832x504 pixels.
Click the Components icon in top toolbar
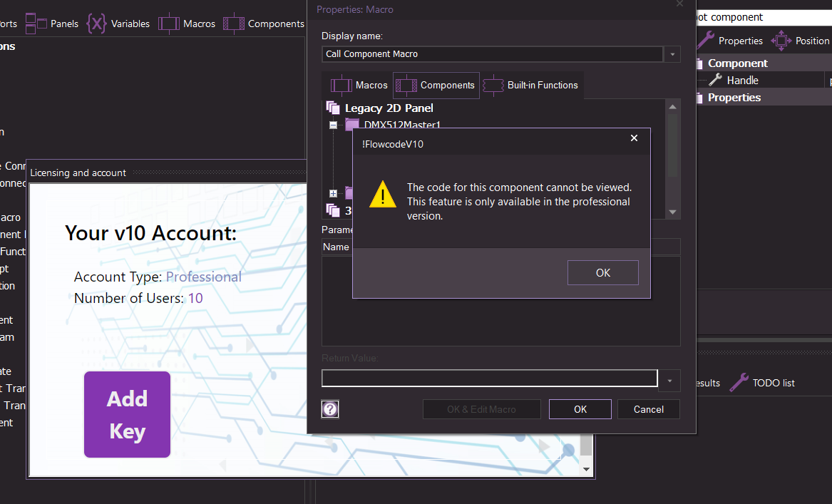point(234,24)
